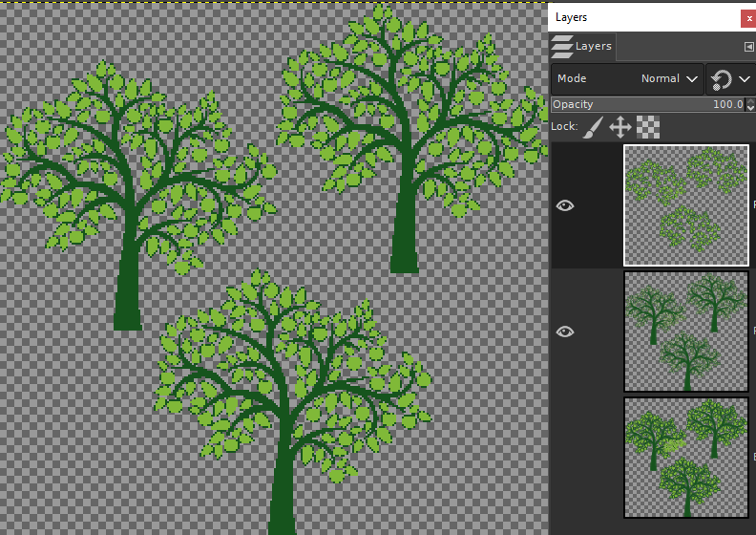The width and height of the screenshot is (756, 535).
Task: Click the stacked Layers icon in the tab
Action: tap(562, 47)
